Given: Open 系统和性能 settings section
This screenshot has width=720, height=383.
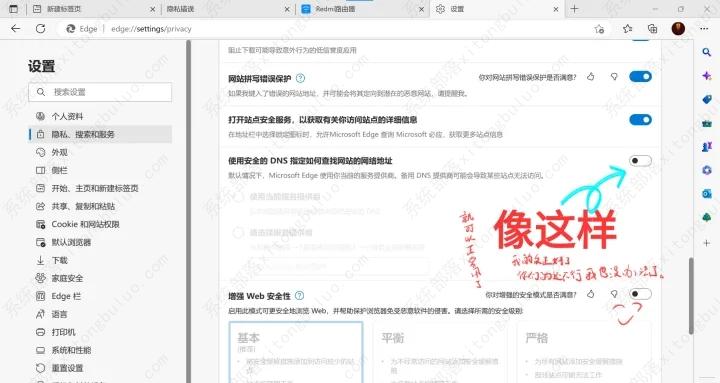Looking at the screenshot, I should pos(100,350).
